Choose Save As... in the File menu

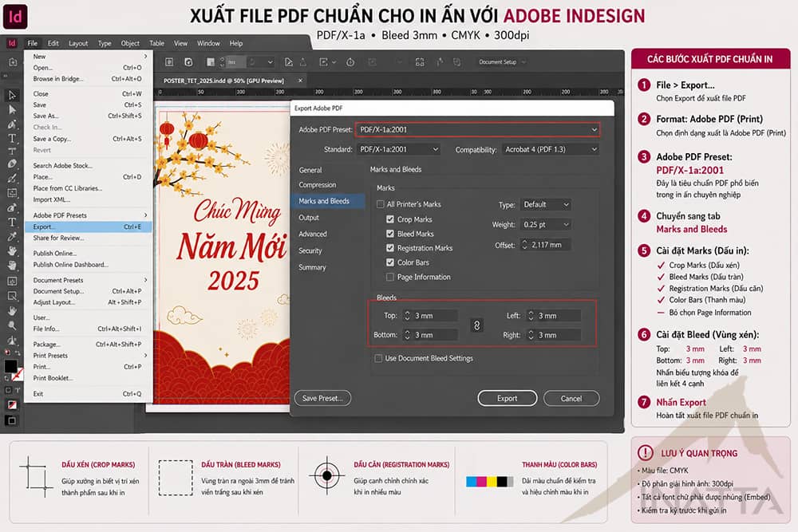pos(89,116)
